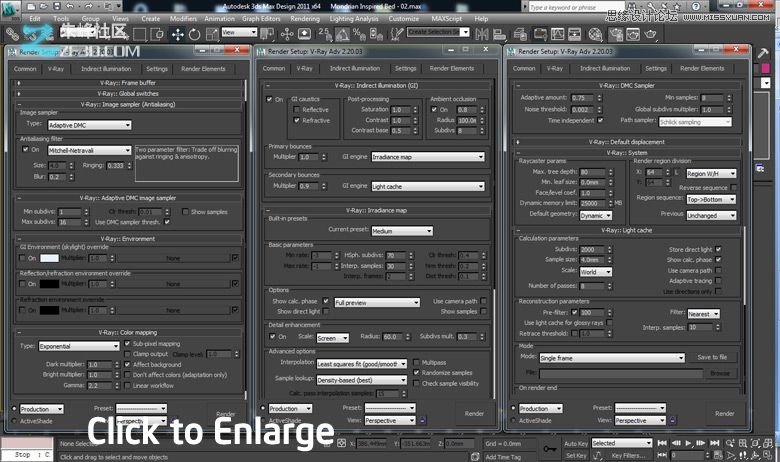Image resolution: width=780 pixels, height=462 pixels.
Task: Click the Auto Key button
Action: [x=576, y=444]
